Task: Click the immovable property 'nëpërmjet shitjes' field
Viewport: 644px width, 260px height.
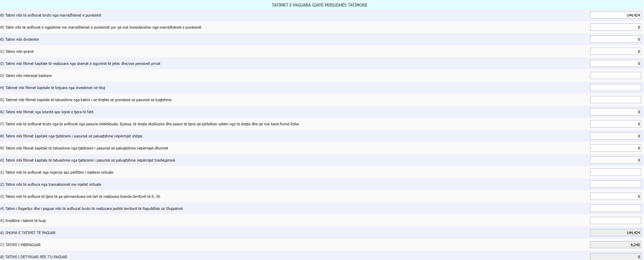Action: (615, 136)
